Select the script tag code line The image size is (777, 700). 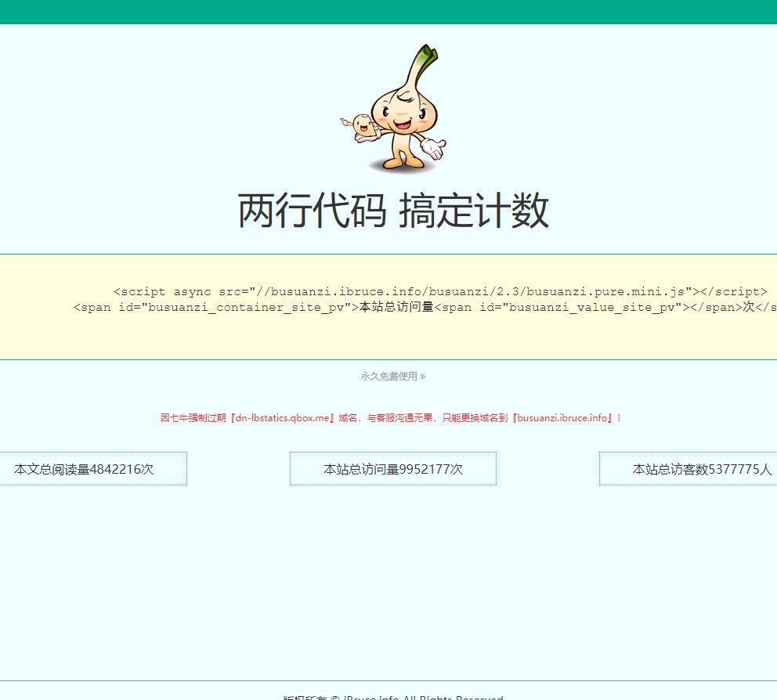click(x=440, y=290)
